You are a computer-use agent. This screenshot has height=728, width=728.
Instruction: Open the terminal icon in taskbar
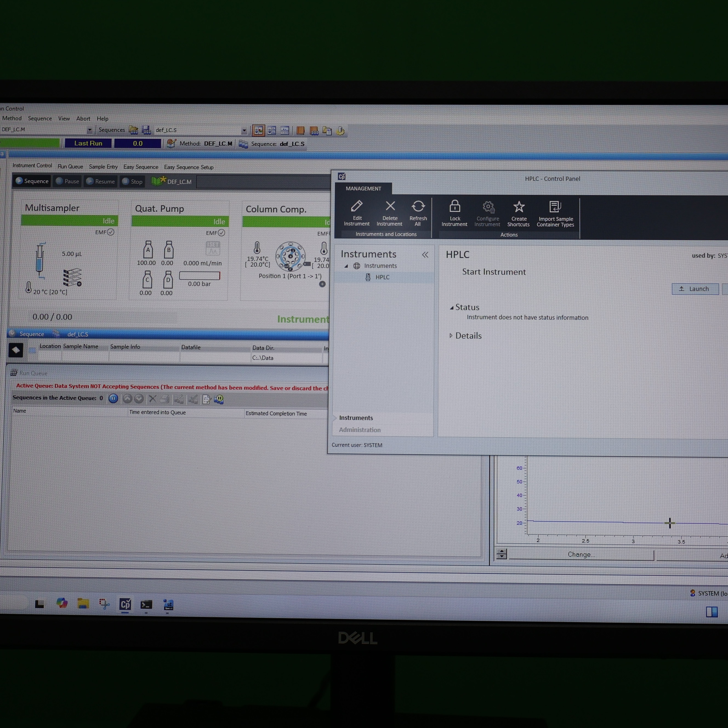(146, 605)
